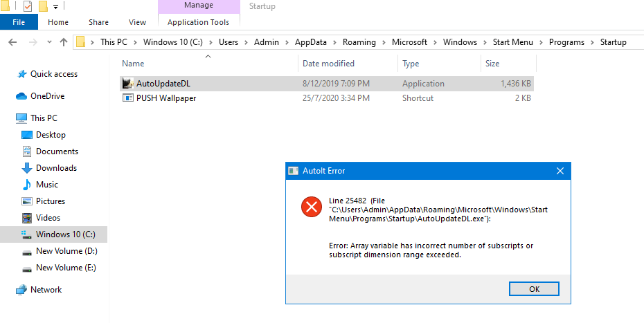644x323 pixels.
Task: Click the Downloads arrow icon
Action: (x=27, y=168)
